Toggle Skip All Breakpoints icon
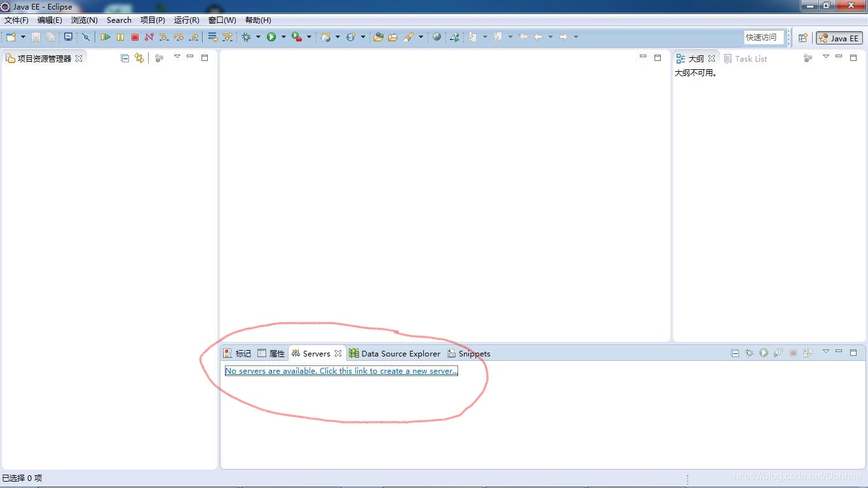The image size is (868, 488). click(x=86, y=37)
